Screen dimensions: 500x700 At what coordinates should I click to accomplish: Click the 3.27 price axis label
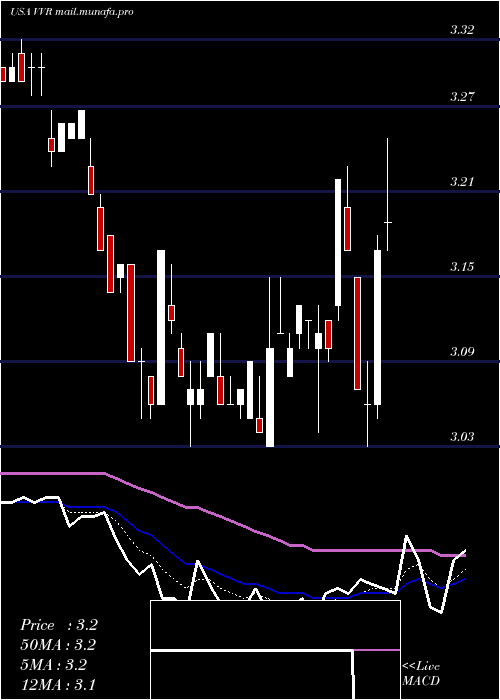click(462, 96)
